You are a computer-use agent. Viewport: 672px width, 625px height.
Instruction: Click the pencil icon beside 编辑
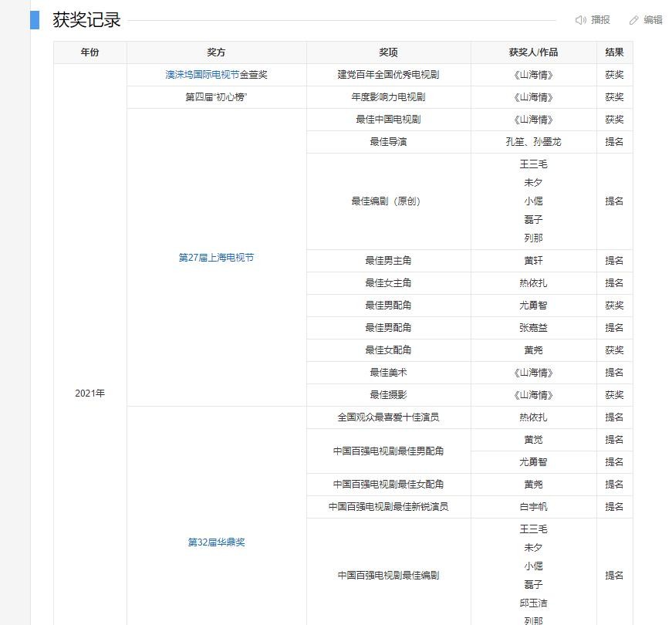(634, 20)
